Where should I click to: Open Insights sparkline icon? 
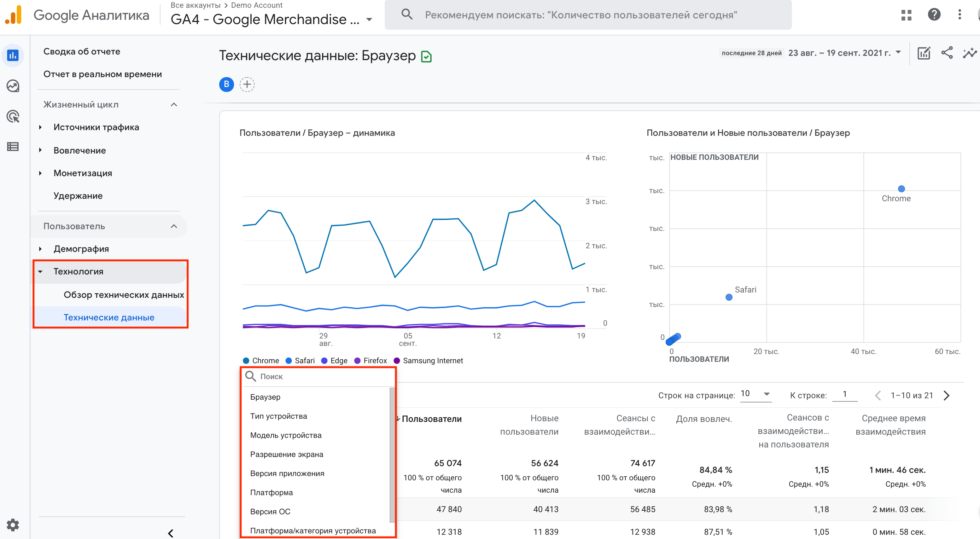[x=970, y=53]
